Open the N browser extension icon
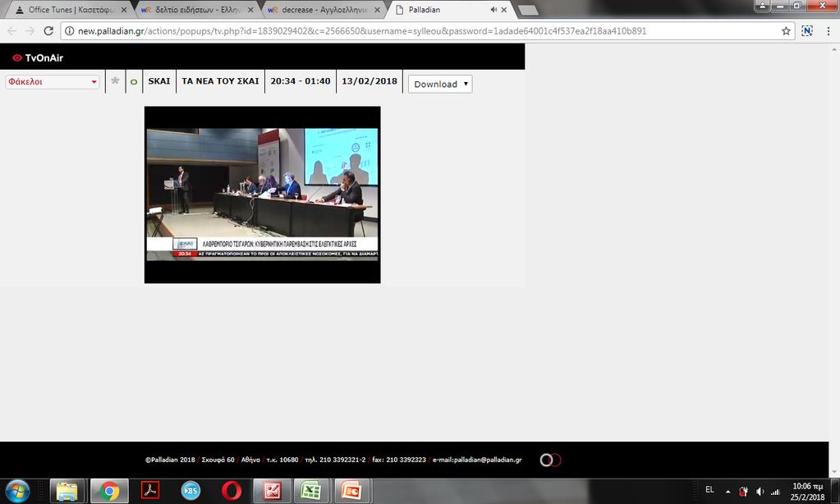The image size is (840, 504). point(807,31)
